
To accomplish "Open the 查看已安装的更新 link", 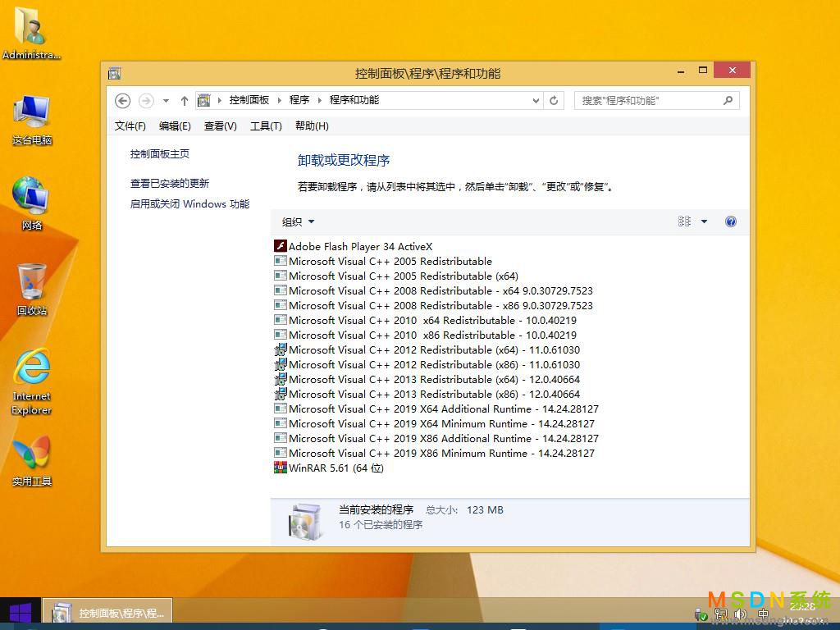I will coord(169,183).
